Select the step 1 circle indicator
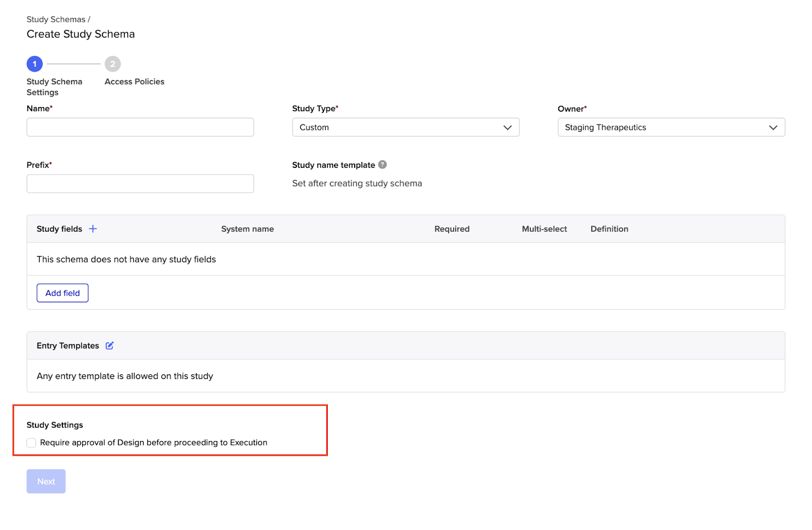This screenshot has width=812, height=530. (35, 64)
